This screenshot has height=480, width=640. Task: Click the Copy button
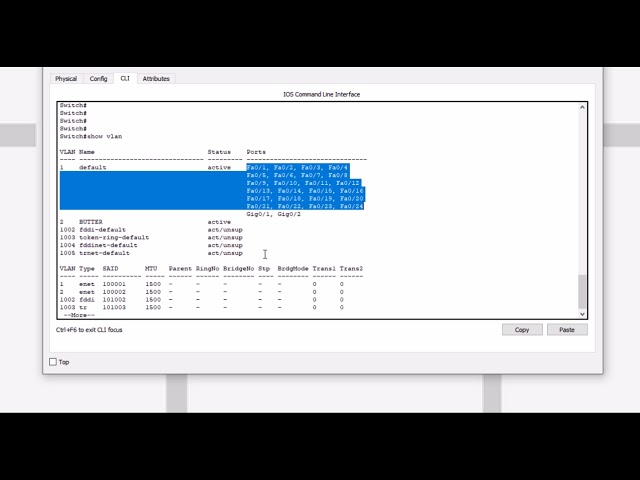tap(522, 330)
